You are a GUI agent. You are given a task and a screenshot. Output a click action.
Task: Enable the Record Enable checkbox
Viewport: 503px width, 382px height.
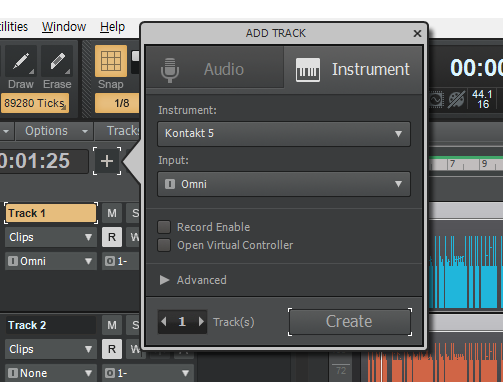164,227
